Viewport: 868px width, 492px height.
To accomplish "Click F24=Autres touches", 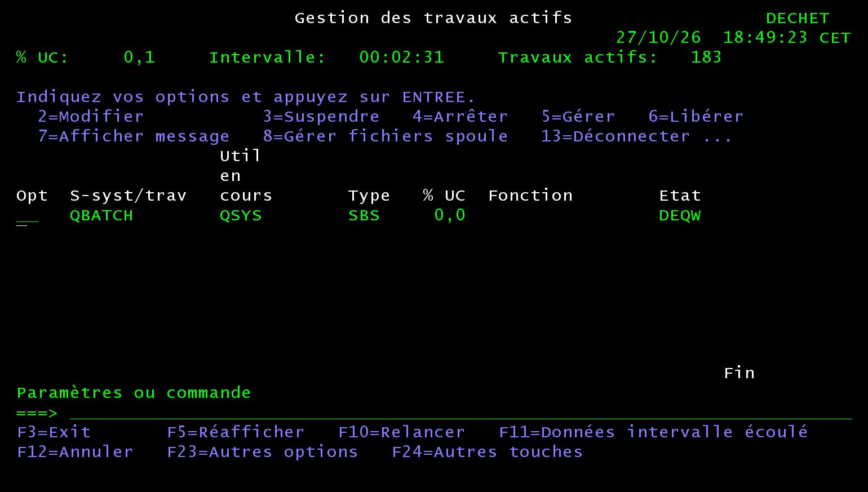I will [x=487, y=452].
